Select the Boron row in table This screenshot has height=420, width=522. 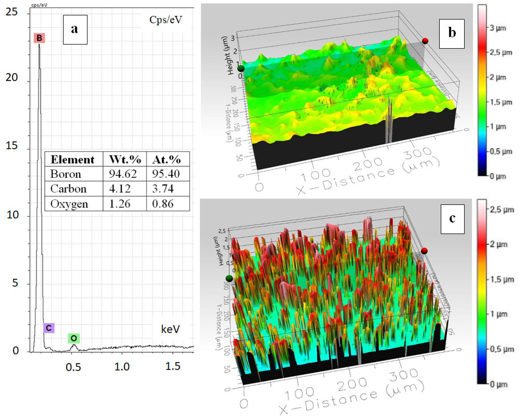click(x=66, y=174)
